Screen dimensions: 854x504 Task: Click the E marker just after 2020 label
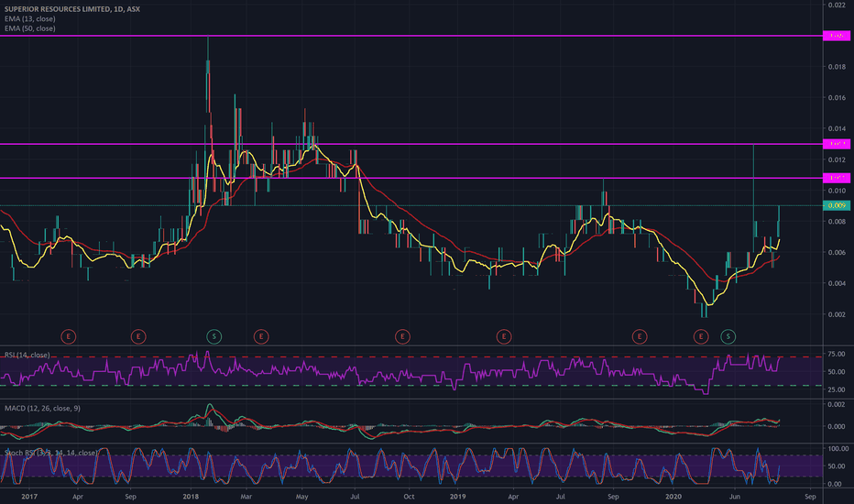point(701,336)
